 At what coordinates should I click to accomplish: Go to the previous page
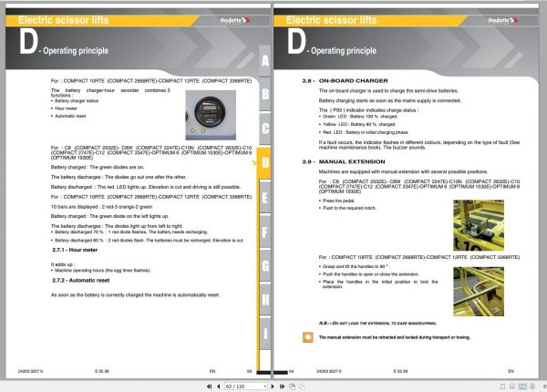pyautogui.click(x=219, y=387)
